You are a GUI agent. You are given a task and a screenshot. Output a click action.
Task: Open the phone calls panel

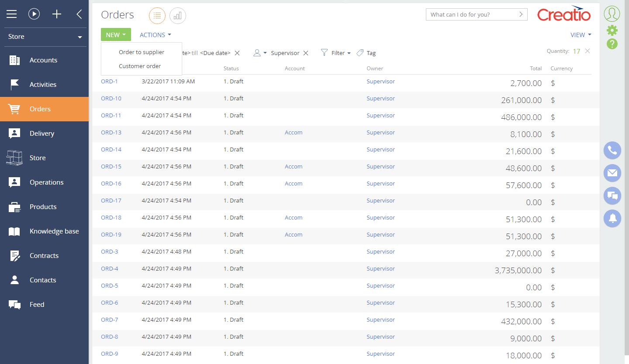coord(612,151)
